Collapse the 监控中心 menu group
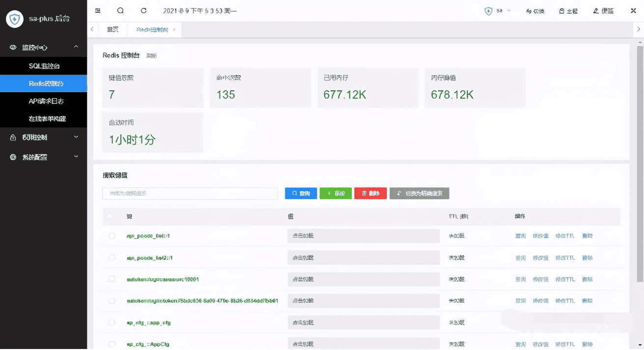Screen dimensions: 644x350 pos(76,47)
